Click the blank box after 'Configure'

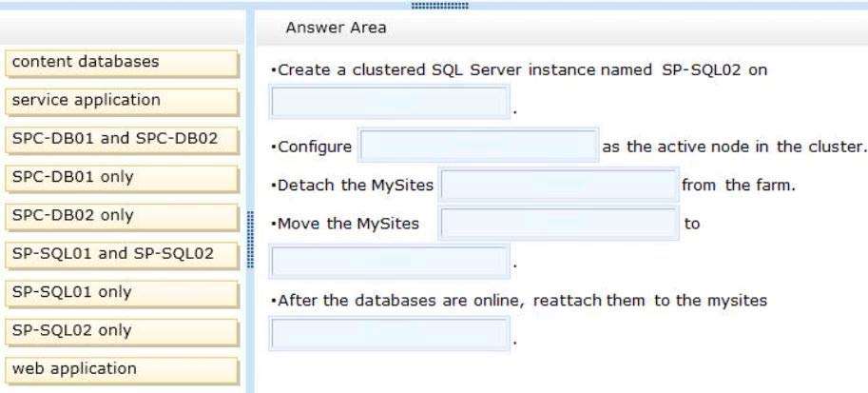click(x=478, y=146)
